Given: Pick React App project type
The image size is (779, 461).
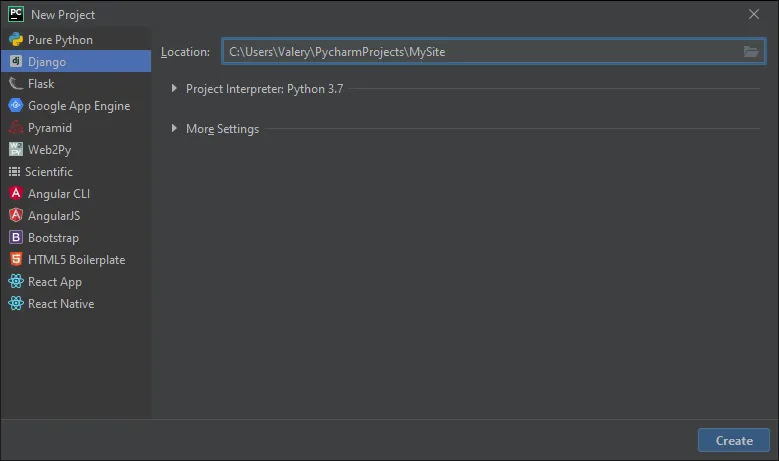Looking at the screenshot, I should click(55, 282).
